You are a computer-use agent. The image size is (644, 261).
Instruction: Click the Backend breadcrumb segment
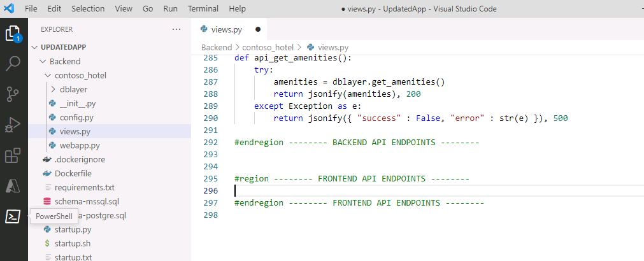tap(217, 47)
